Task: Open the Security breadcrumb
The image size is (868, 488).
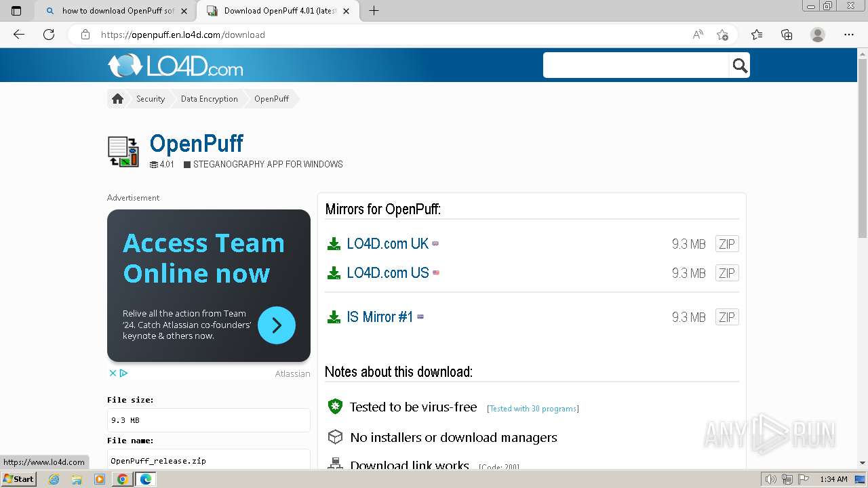Action: coord(151,99)
